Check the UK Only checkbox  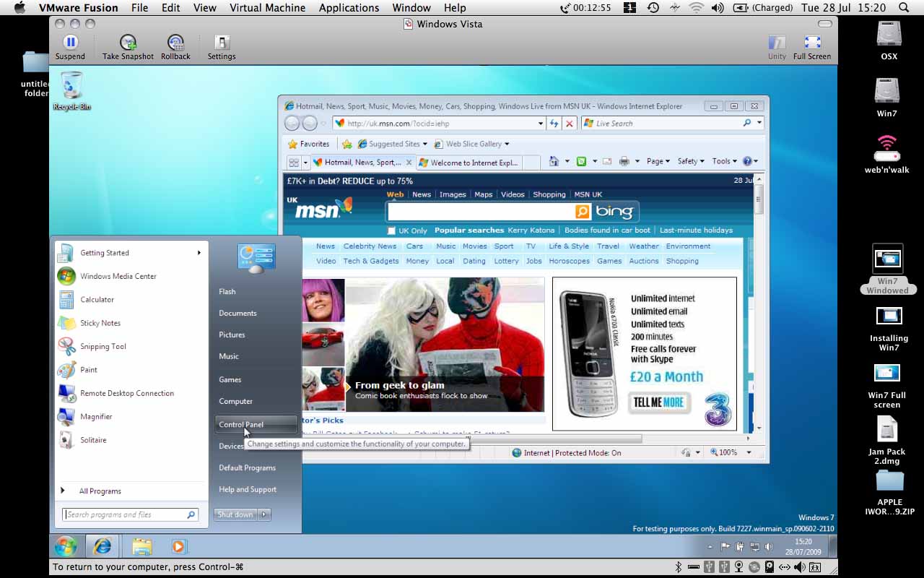pos(392,231)
